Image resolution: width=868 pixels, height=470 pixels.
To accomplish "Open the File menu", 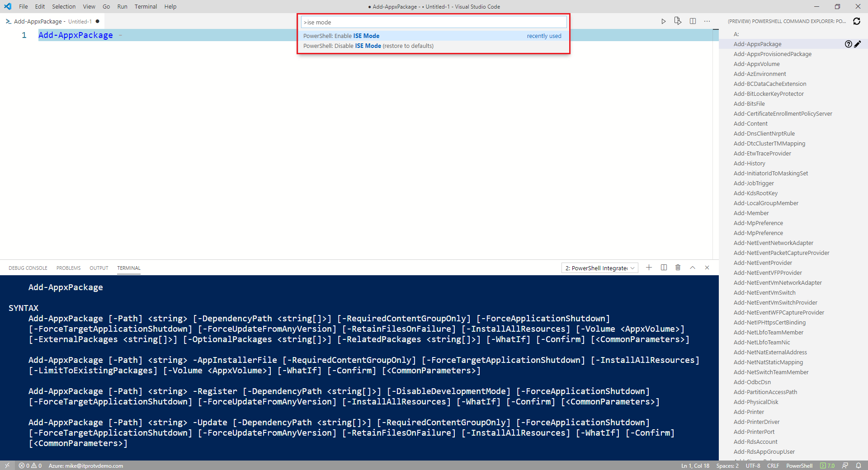I will pyautogui.click(x=24, y=6).
